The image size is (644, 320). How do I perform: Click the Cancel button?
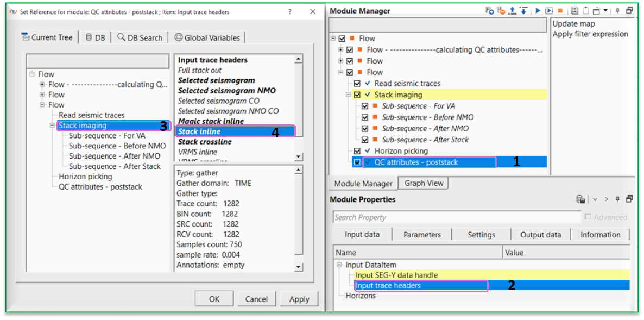[257, 298]
